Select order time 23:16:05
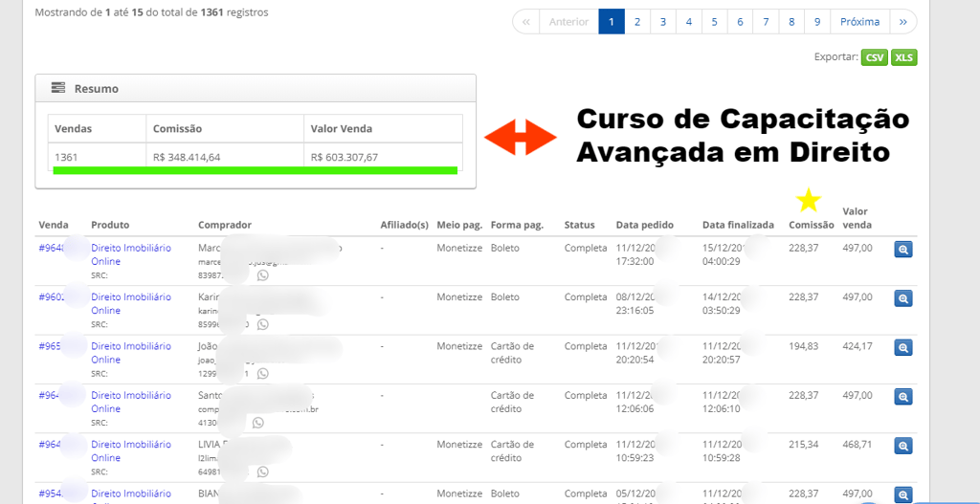The height and width of the screenshot is (504, 980). click(x=635, y=311)
